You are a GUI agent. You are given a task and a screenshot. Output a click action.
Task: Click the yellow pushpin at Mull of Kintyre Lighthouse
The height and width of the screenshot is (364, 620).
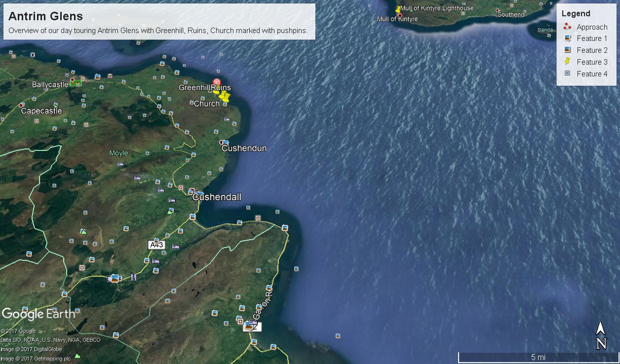(398, 9)
